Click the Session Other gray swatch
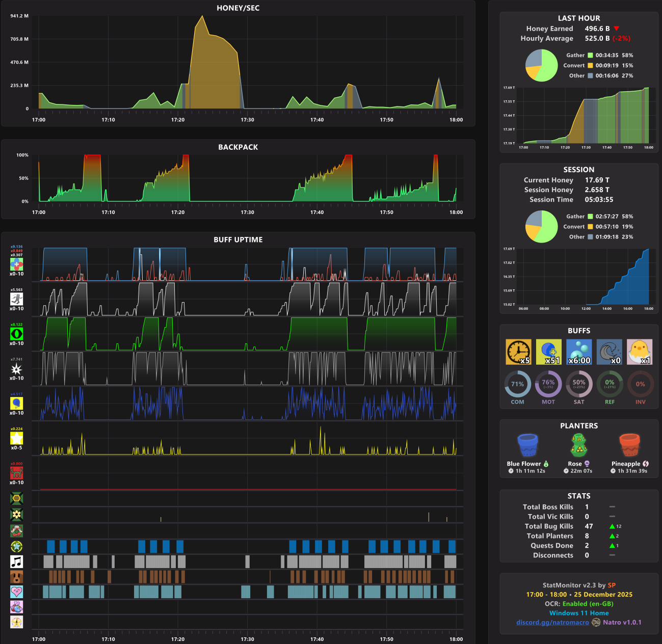The height and width of the screenshot is (644, 662). pos(590,237)
